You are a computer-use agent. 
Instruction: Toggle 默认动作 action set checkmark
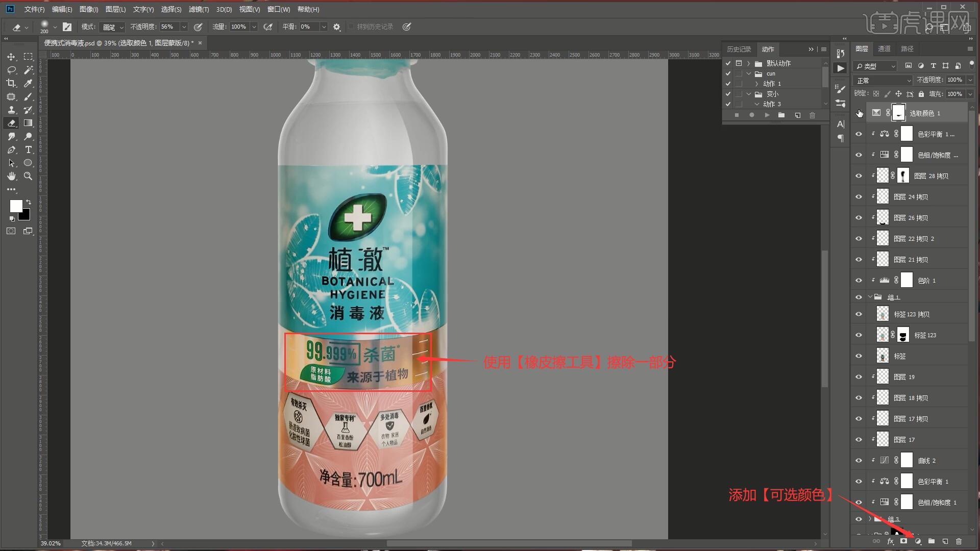[728, 63]
